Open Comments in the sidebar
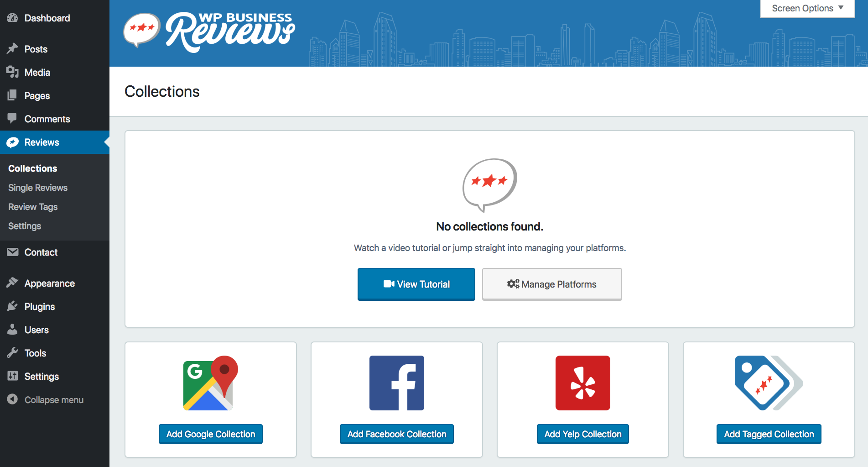This screenshot has width=868, height=467. click(55, 119)
